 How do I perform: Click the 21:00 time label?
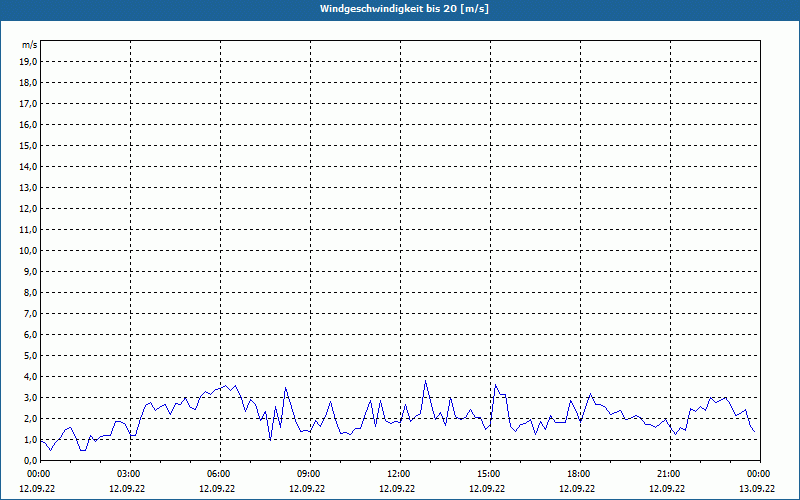(669, 474)
